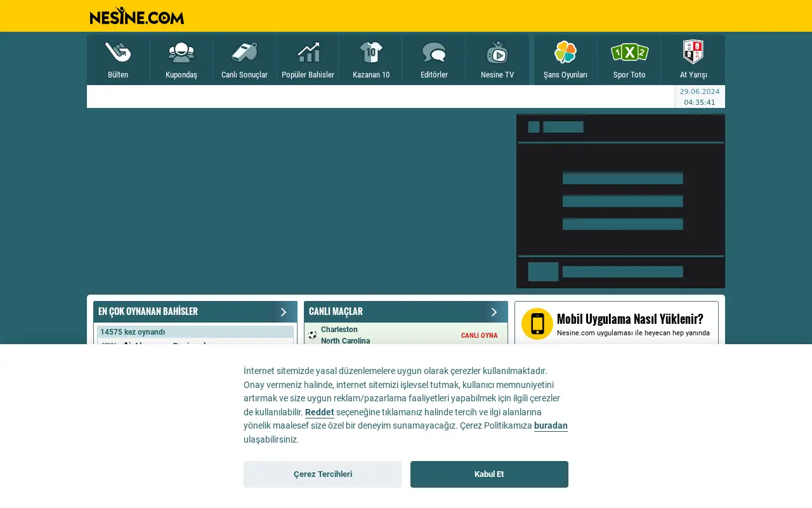
Task: Click the Canlı Maçlar heading
Action: click(x=336, y=311)
